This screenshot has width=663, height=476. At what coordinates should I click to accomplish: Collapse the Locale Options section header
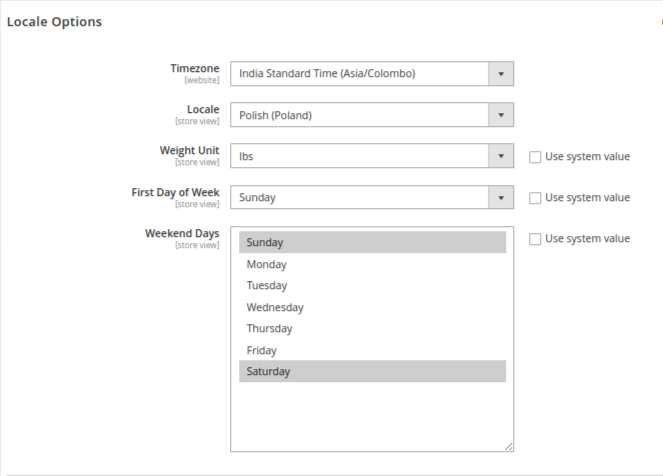(x=55, y=22)
